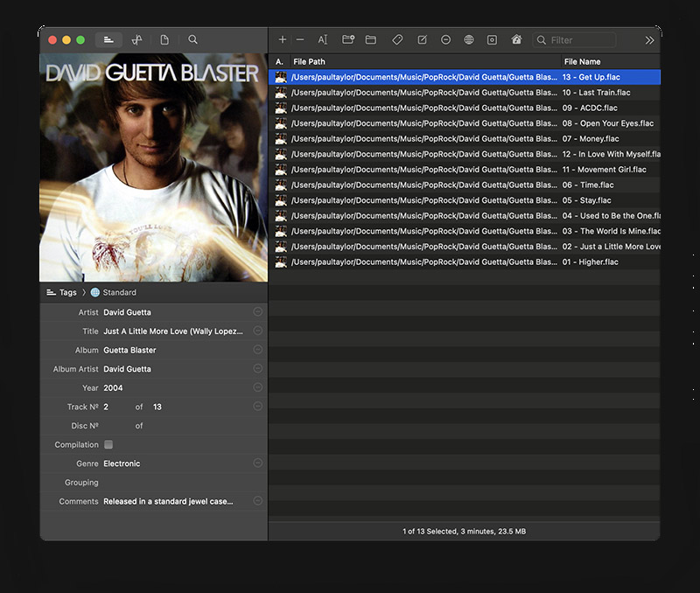Select file "06 - Time.flac"
Viewport: 700px width, 593px height.
coord(465,185)
